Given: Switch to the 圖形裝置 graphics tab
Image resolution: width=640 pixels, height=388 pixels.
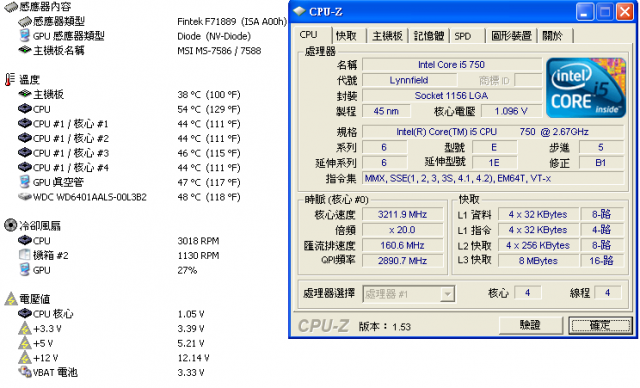Looking at the screenshot, I should pyautogui.click(x=511, y=36).
